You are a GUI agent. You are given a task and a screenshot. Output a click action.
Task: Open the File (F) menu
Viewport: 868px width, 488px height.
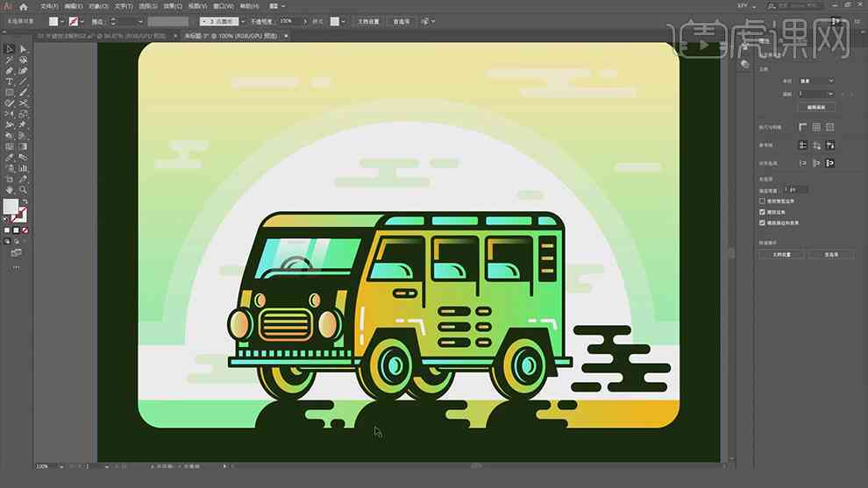click(x=49, y=6)
